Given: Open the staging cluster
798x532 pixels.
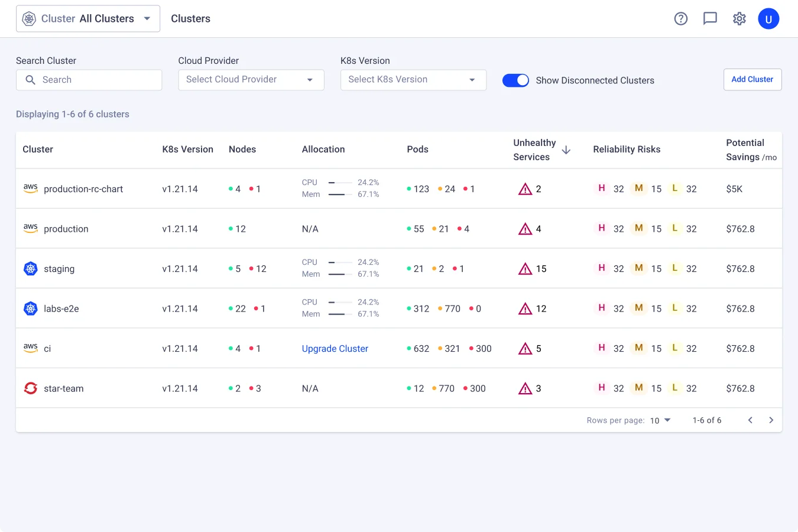Looking at the screenshot, I should (x=59, y=269).
